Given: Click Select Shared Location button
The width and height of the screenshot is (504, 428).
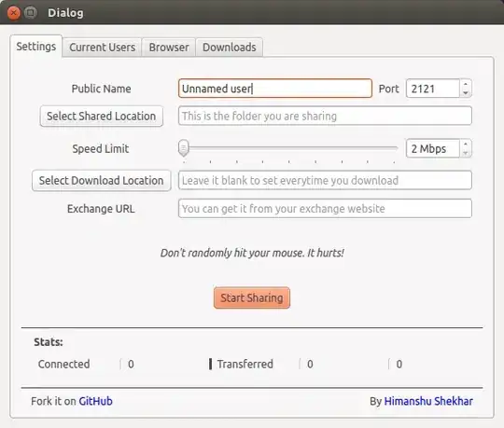Looking at the screenshot, I should [x=102, y=117].
